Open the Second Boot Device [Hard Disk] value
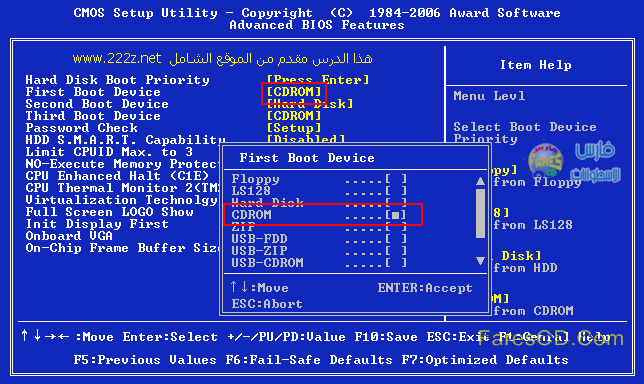Image resolution: width=644 pixels, height=384 pixels. coord(310,104)
